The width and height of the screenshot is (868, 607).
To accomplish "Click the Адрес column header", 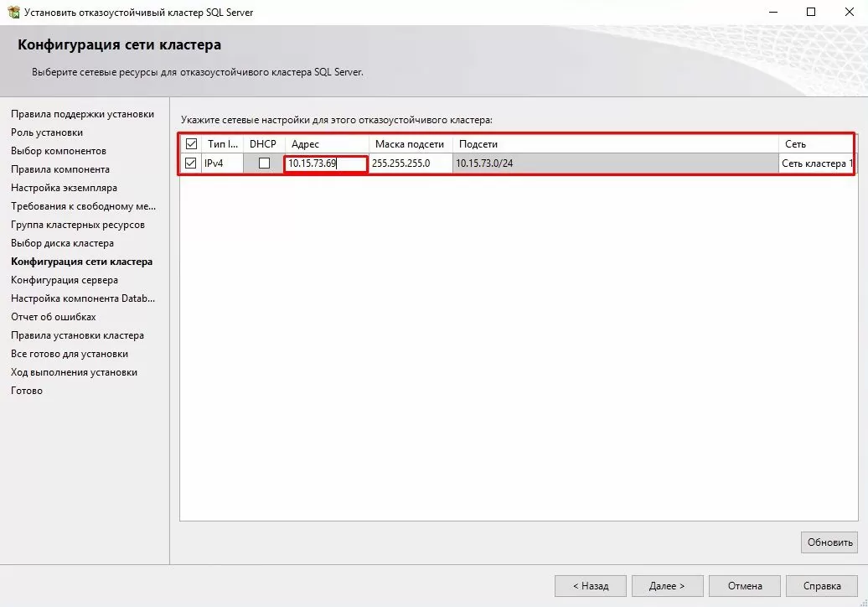I will pyautogui.click(x=327, y=144).
